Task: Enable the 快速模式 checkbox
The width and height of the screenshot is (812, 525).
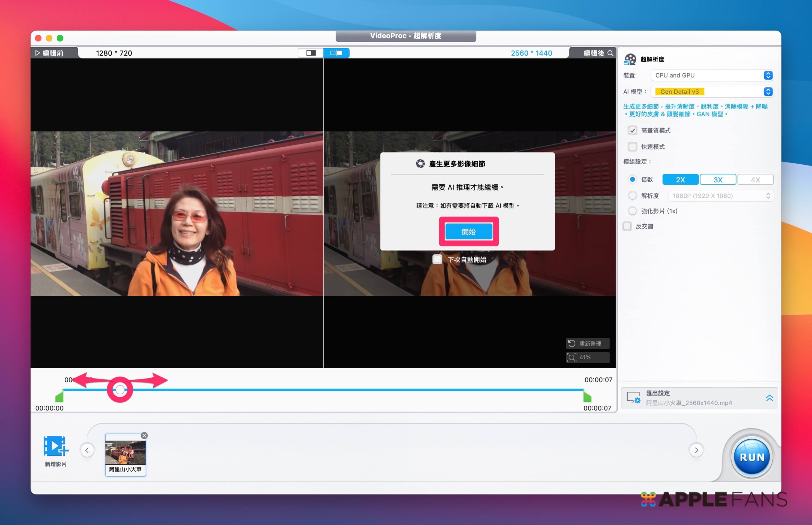Action: coord(632,147)
